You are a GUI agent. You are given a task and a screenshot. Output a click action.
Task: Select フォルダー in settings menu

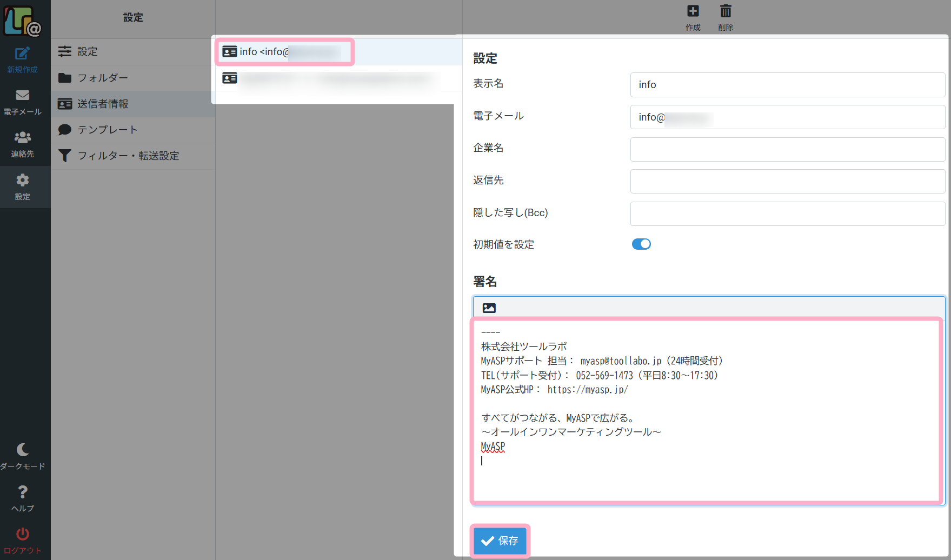click(133, 78)
